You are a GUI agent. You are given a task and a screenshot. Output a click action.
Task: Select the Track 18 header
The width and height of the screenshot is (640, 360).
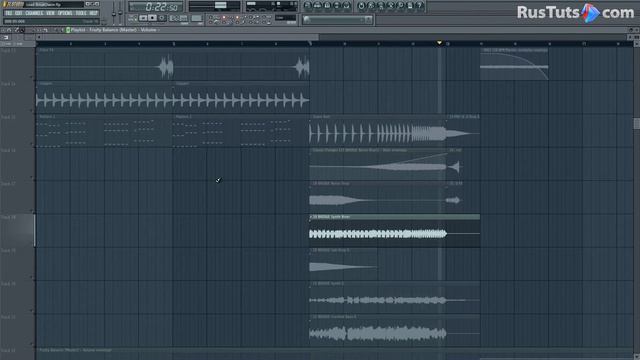click(x=18, y=231)
